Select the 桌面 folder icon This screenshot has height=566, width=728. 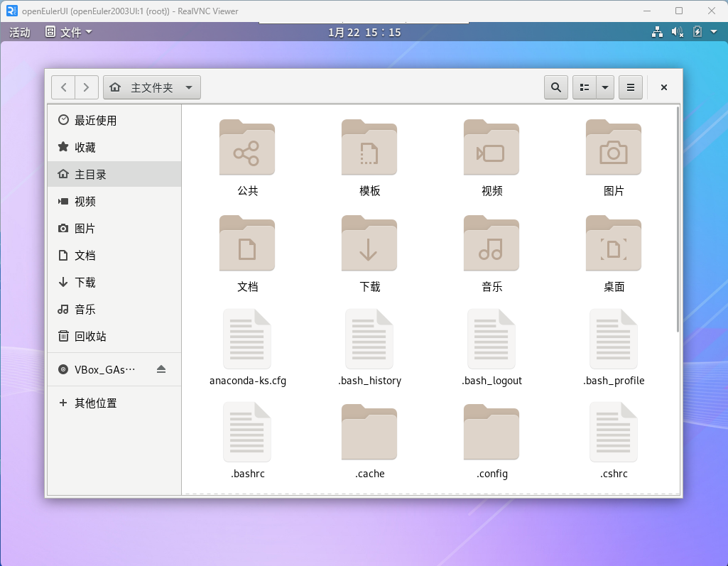pos(614,244)
